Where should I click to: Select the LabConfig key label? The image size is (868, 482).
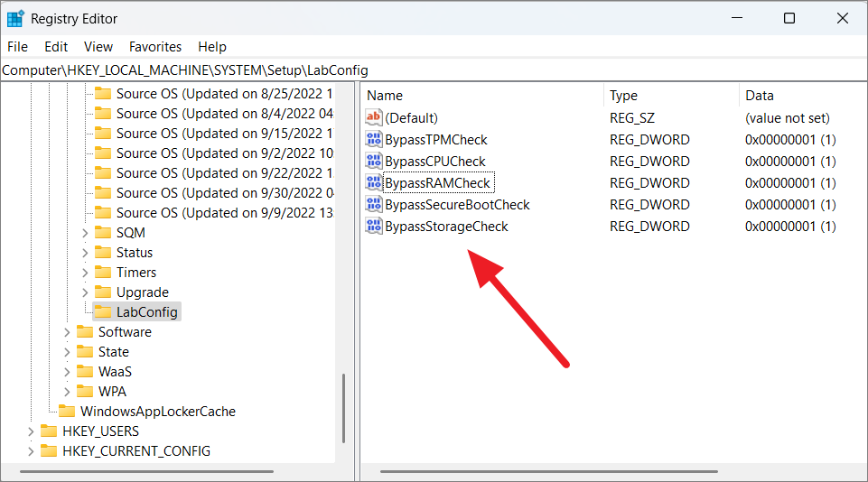(x=146, y=312)
